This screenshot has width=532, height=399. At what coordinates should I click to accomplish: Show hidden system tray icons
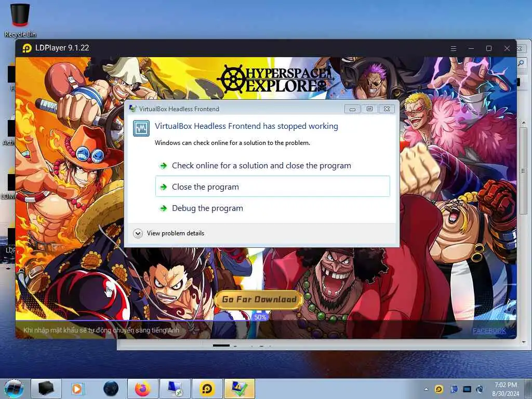point(426,389)
